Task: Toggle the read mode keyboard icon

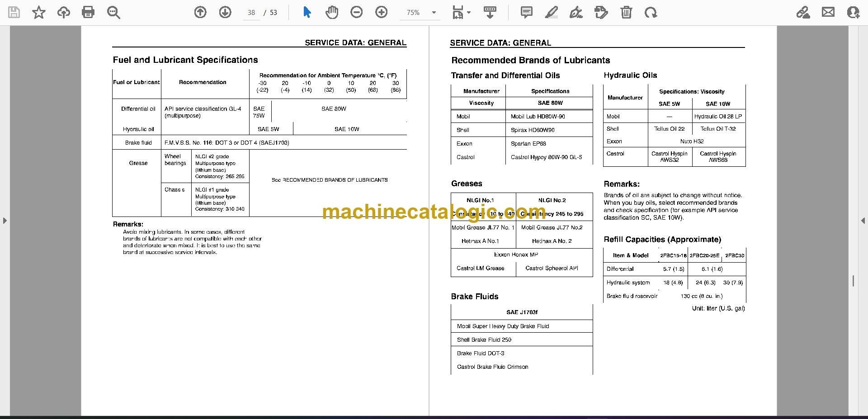Action: pos(490,13)
